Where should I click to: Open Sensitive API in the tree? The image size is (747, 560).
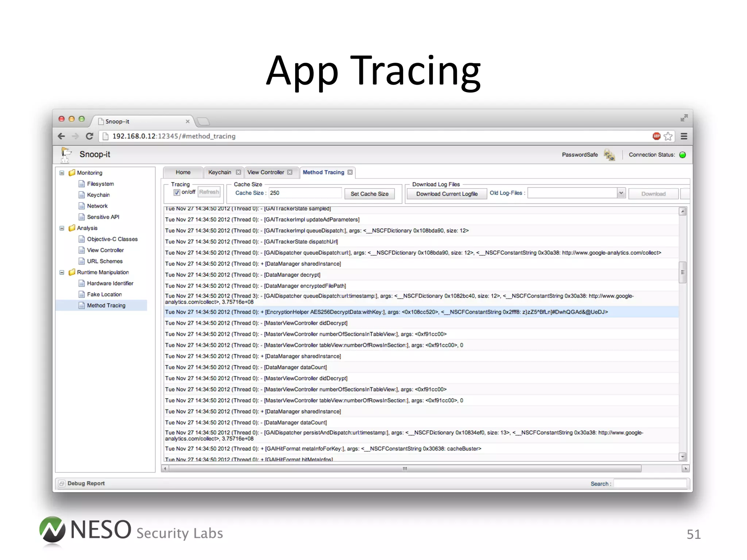(103, 217)
